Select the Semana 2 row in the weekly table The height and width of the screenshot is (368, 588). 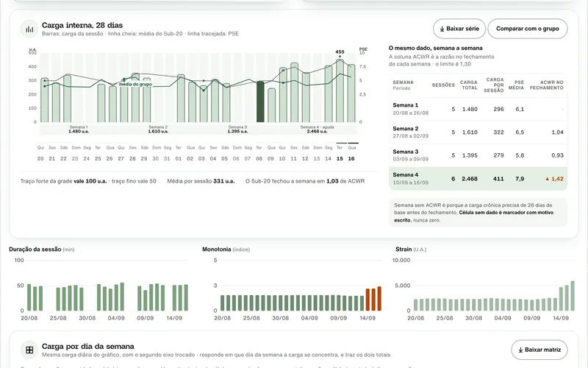[478, 132]
